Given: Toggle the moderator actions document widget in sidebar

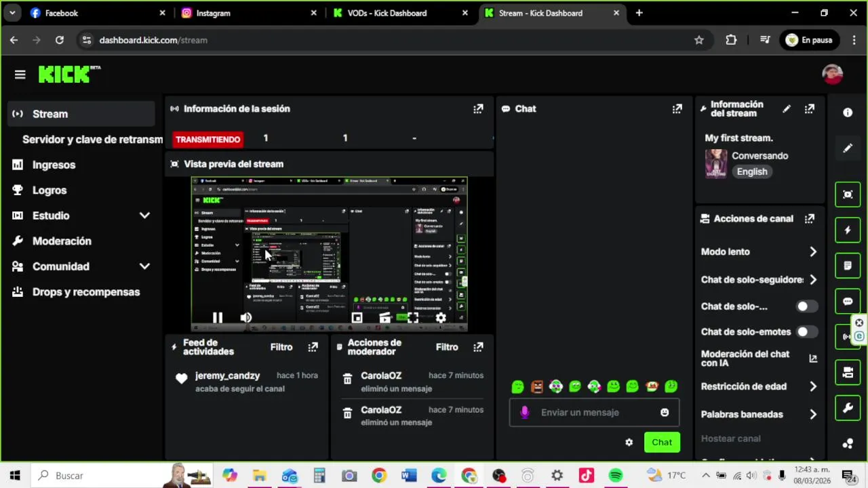Looking at the screenshot, I should [x=848, y=266].
